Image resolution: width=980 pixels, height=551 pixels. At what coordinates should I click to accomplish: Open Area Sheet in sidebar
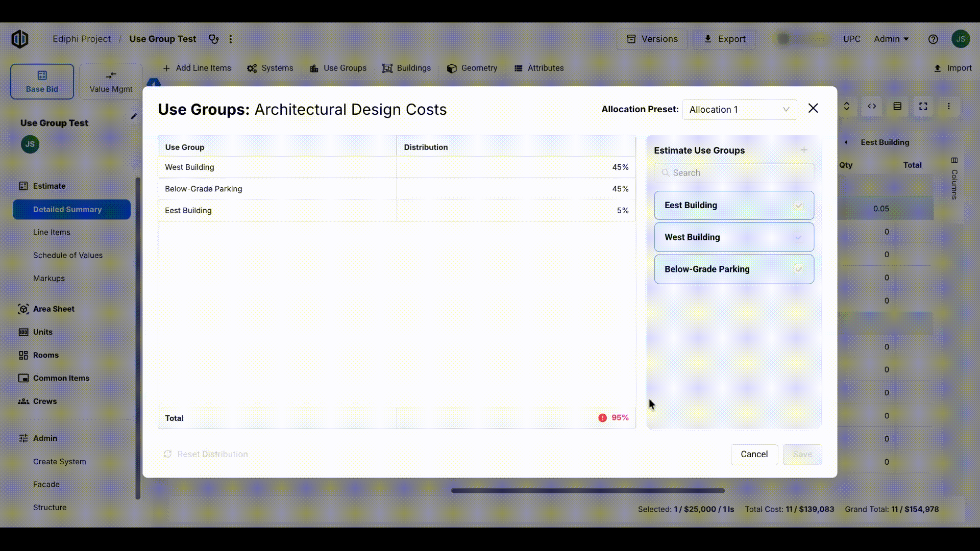pos(46,309)
